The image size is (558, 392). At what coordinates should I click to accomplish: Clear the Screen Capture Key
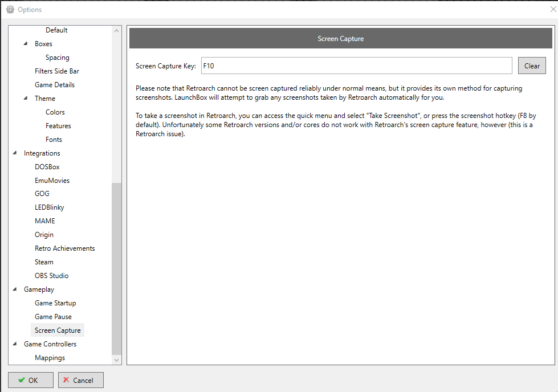point(532,66)
